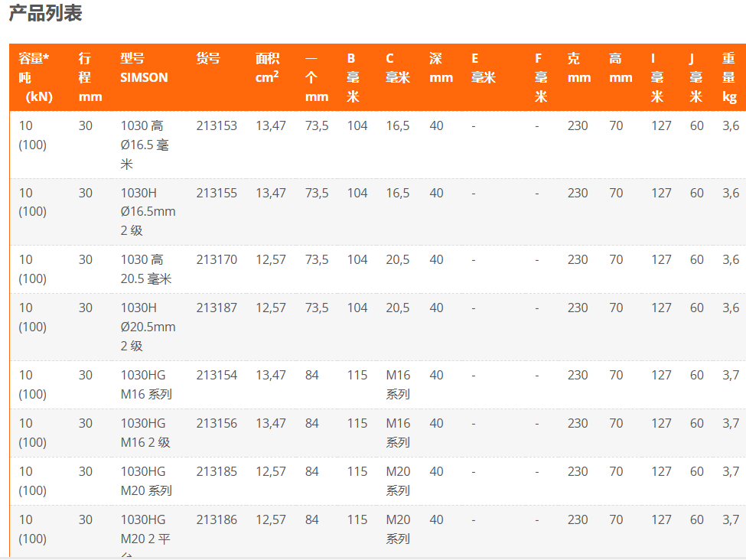
Task: Select item number 213154
Action: point(217,375)
